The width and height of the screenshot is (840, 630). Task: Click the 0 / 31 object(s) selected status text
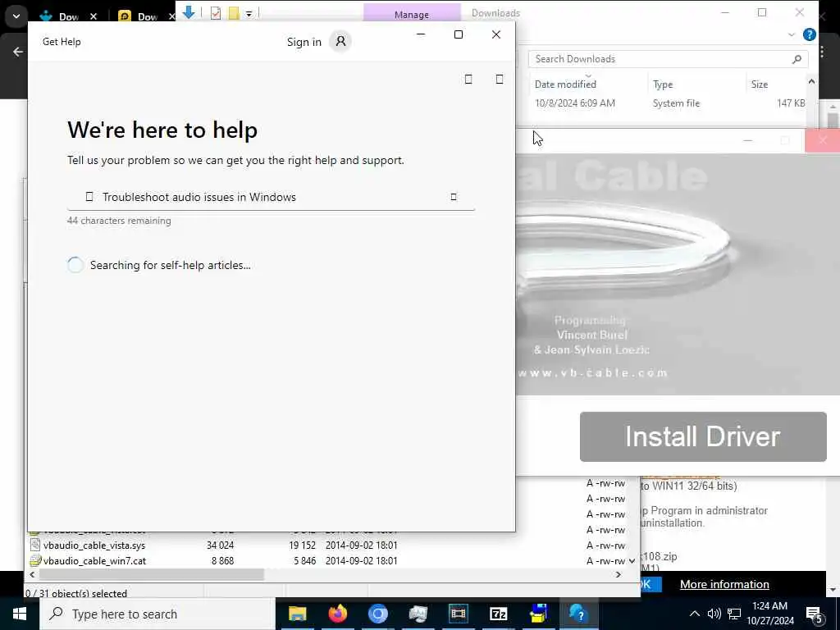tap(76, 593)
